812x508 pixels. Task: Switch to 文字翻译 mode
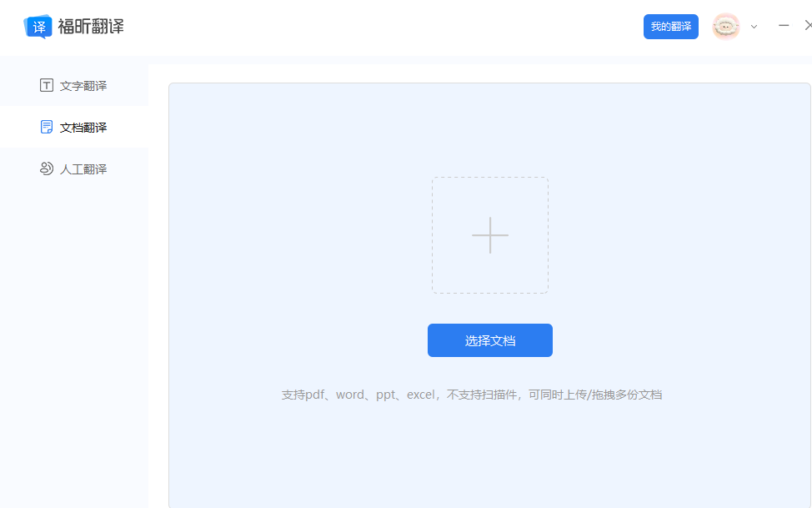coord(83,85)
